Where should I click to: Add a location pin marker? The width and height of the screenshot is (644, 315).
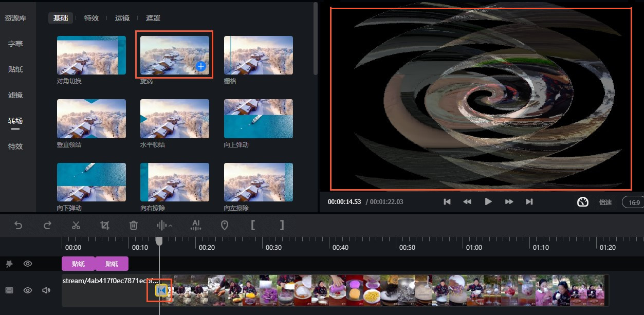pyautogui.click(x=224, y=225)
